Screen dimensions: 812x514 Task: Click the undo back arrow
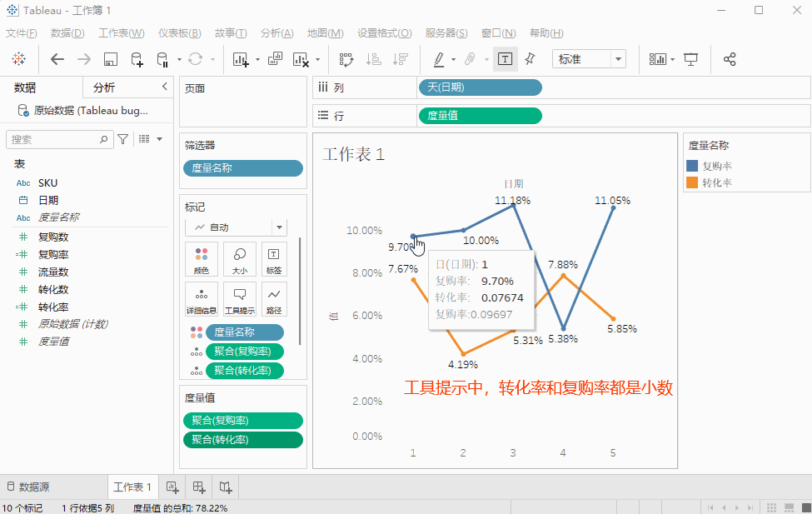pyautogui.click(x=57, y=59)
